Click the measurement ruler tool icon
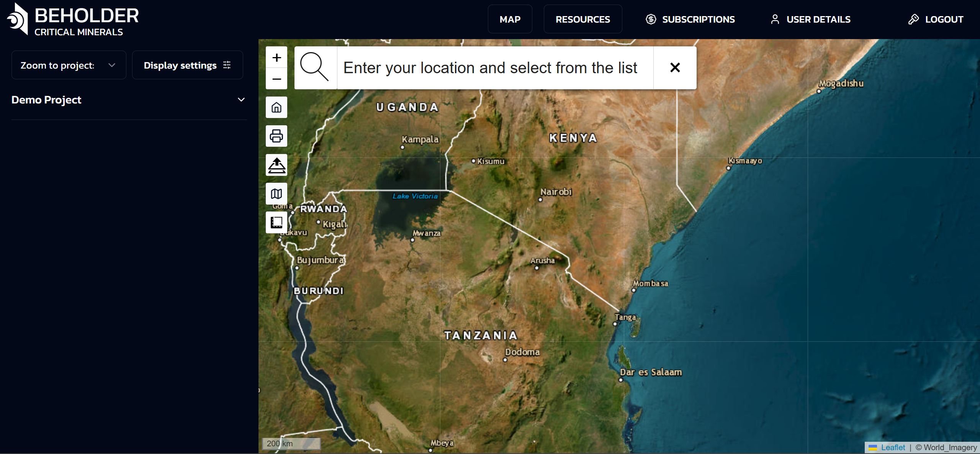Image resolution: width=980 pixels, height=454 pixels. coord(276,222)
